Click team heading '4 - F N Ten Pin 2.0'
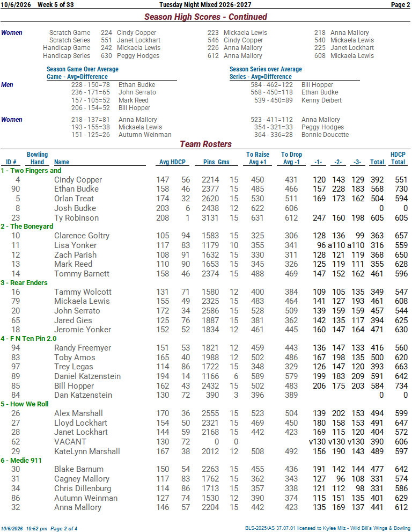412x532 pixels. 28,339
